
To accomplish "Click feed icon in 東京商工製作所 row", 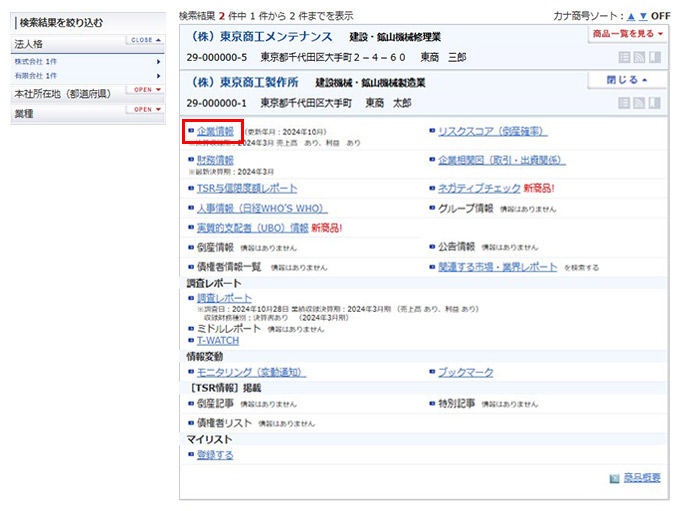I will 639,103.
